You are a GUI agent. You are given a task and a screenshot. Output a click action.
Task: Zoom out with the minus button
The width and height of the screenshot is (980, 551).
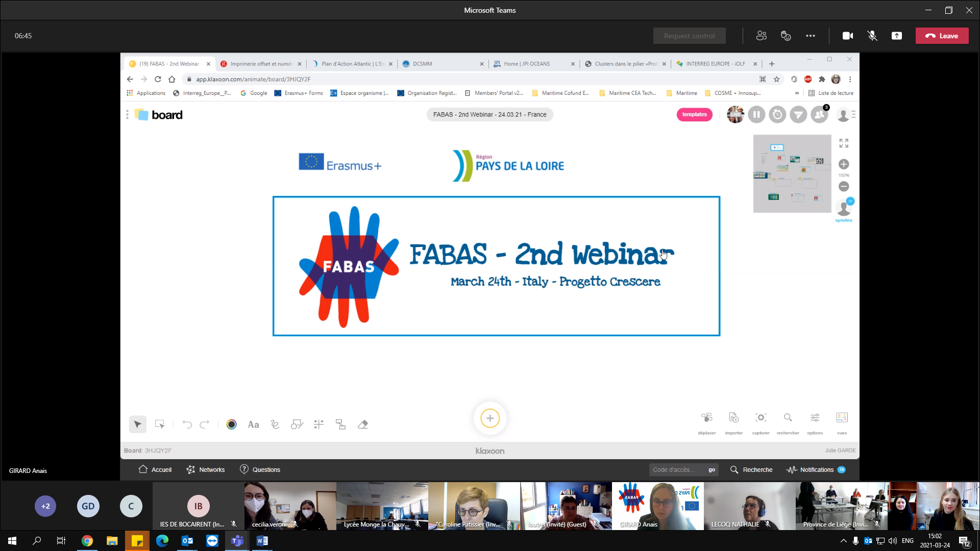tap(844, 187)
